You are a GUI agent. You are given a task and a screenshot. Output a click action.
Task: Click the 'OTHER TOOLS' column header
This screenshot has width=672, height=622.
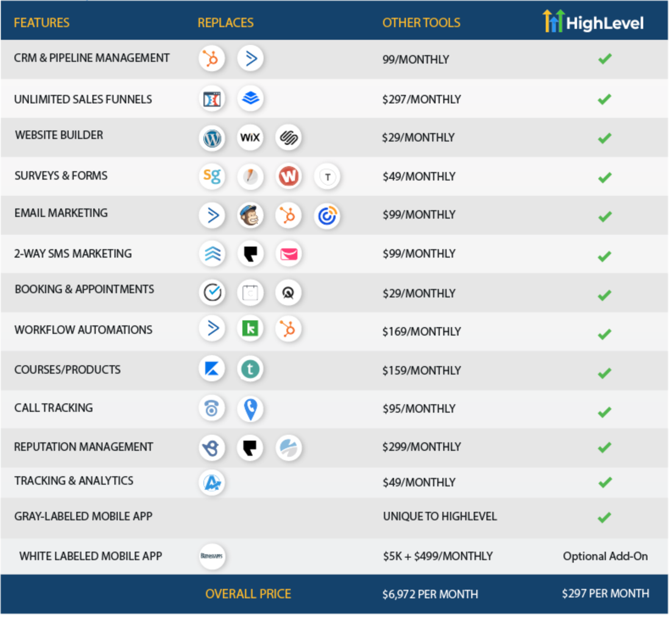(x=421, y=23)
